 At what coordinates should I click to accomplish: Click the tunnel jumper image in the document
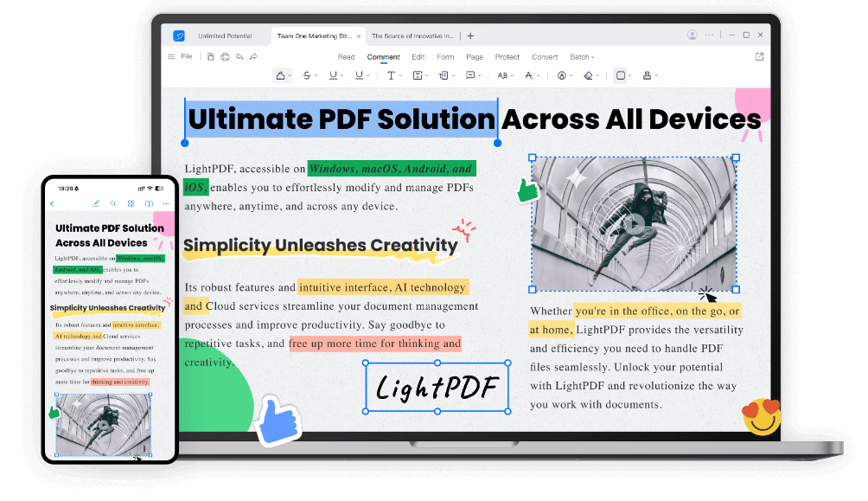point(634,223)
